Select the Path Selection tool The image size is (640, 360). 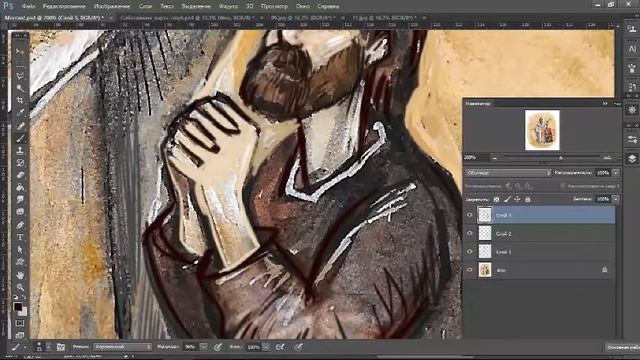click(20, 249)
